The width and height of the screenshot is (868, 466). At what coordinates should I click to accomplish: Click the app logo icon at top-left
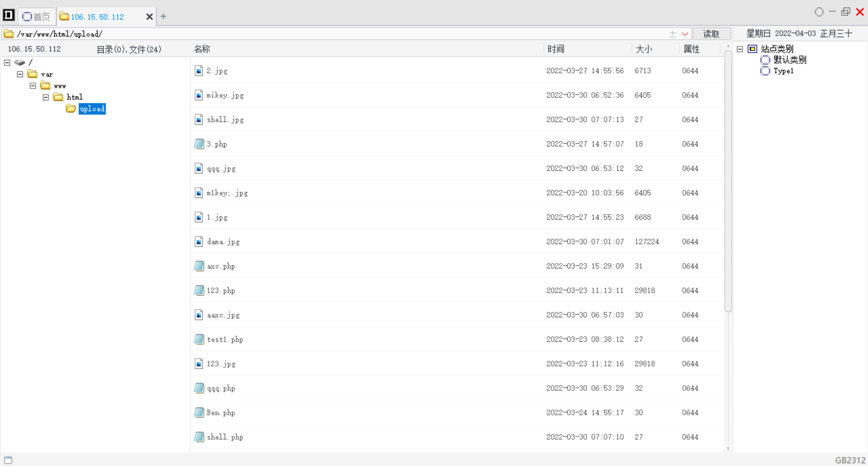tap(9, 15)
